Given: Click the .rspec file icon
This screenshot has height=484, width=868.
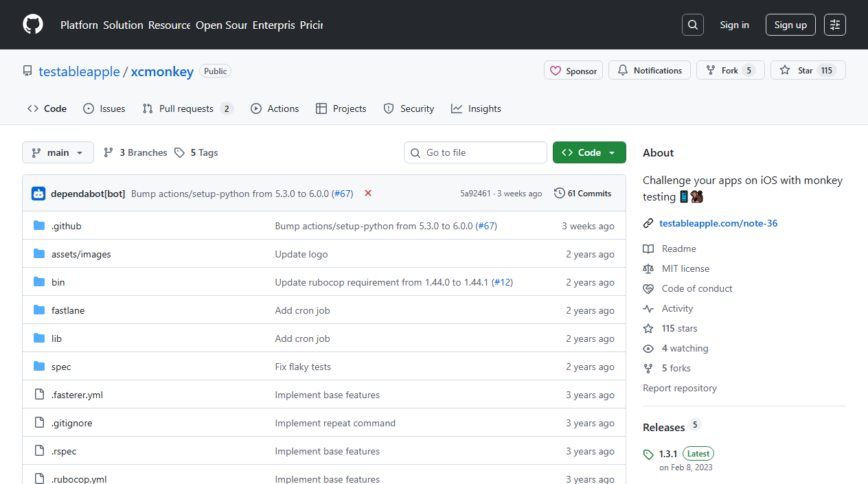Looking at the screenshot, I should coord(39,451).
